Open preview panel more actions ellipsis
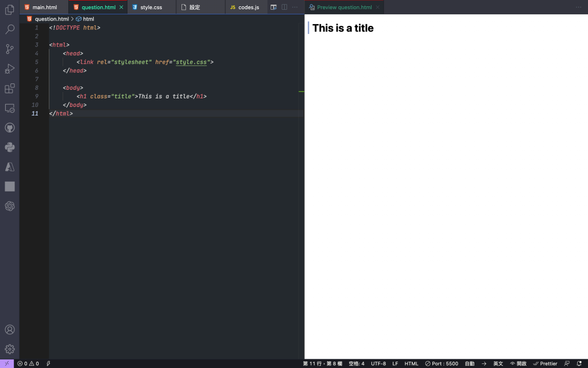This screenshot has width=588, height=368. [578, 7]
